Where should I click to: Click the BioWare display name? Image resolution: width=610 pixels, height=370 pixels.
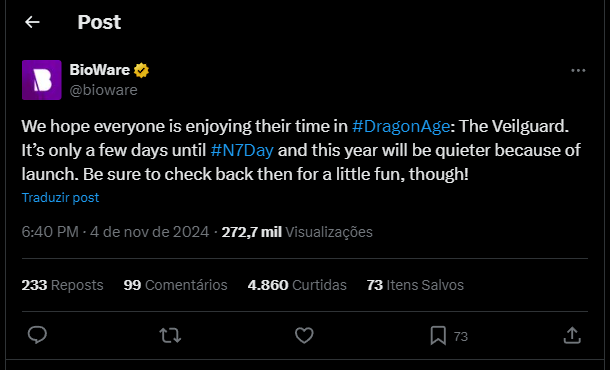click(x=100, y=70)
